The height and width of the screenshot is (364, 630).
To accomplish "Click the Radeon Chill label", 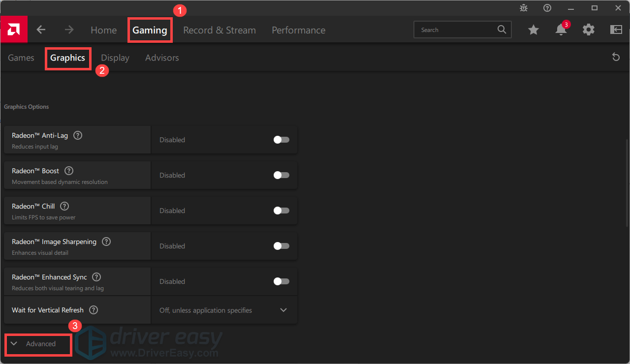I will tap(33, 206).
